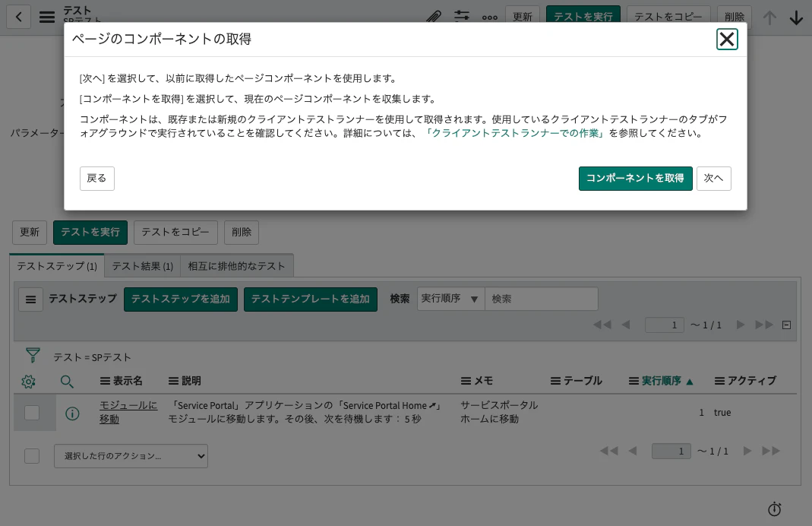Click previous page icon in bottom pagination
Screen dimensions: 812x526
tap(632, 451)
